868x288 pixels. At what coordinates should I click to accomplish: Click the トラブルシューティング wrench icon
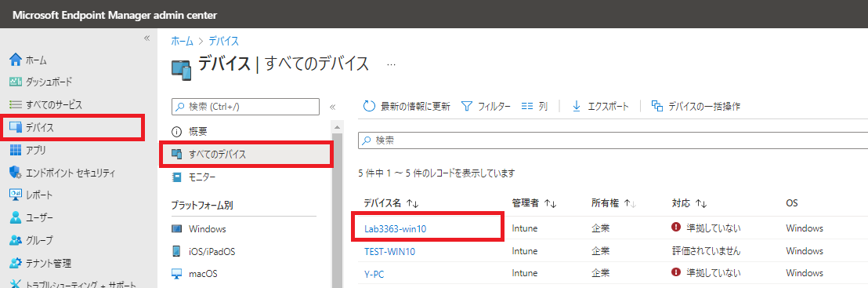16,284
